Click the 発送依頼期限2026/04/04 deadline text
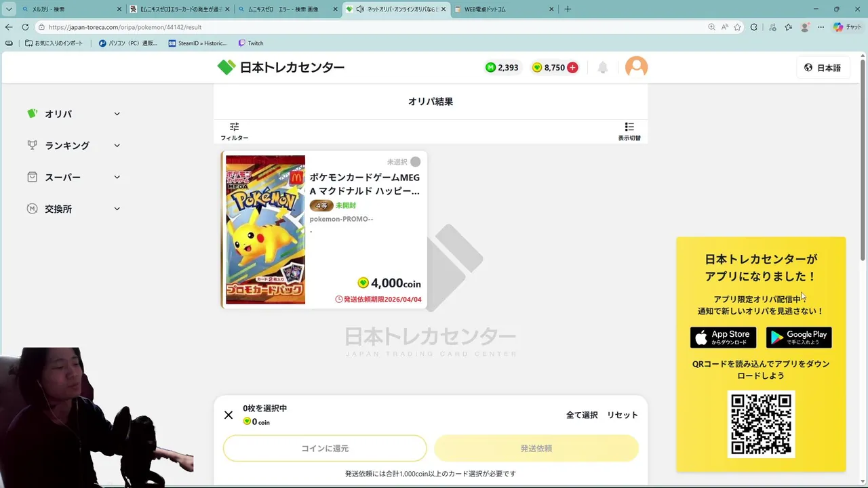The width and height of the screenshot is (868, 488). (378, 299)
